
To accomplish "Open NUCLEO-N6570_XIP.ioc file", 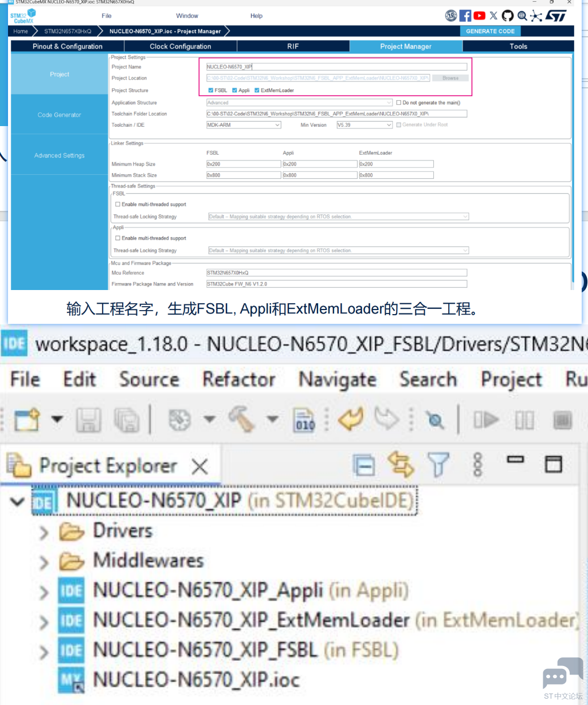I will [x=196, y=680].
